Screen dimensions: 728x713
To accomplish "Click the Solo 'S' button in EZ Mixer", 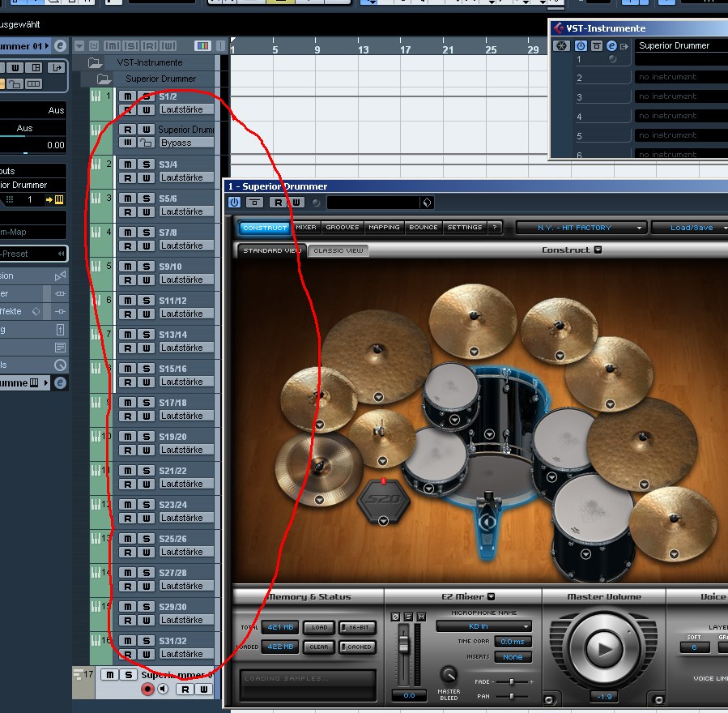I will pyautogui.click(x=409, y=617).
